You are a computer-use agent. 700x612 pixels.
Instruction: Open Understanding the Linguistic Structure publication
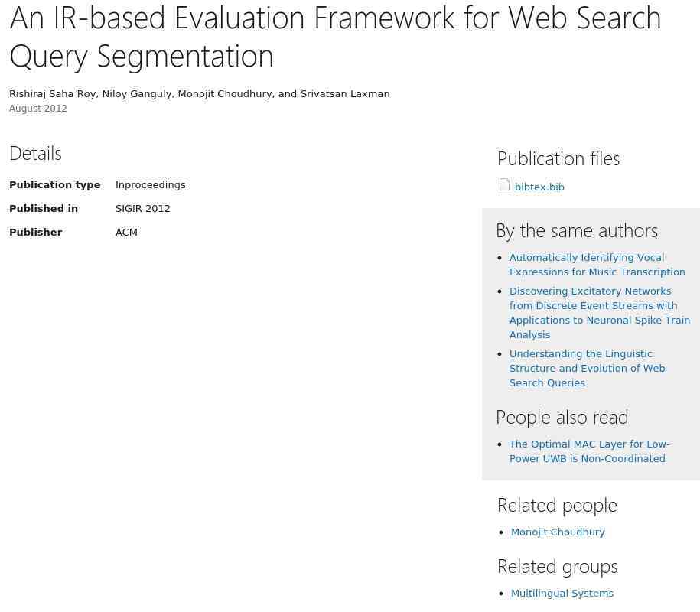(587, 368)
